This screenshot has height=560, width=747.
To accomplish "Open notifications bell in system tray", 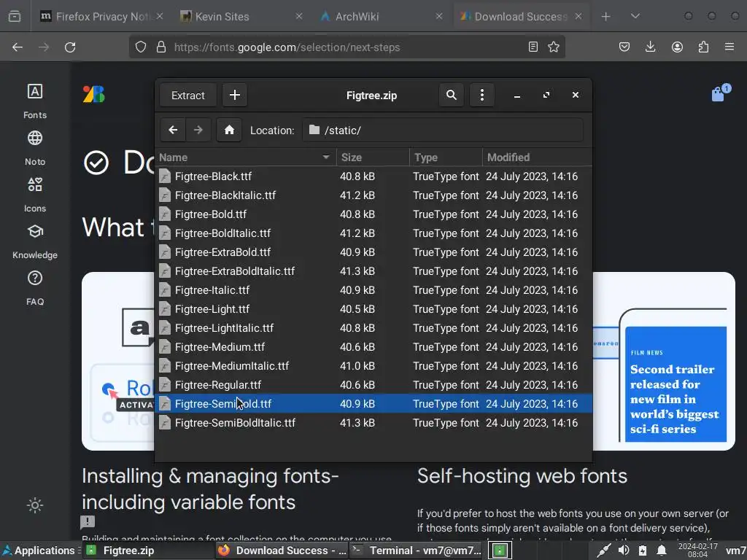I will click(x=661, y=551).
